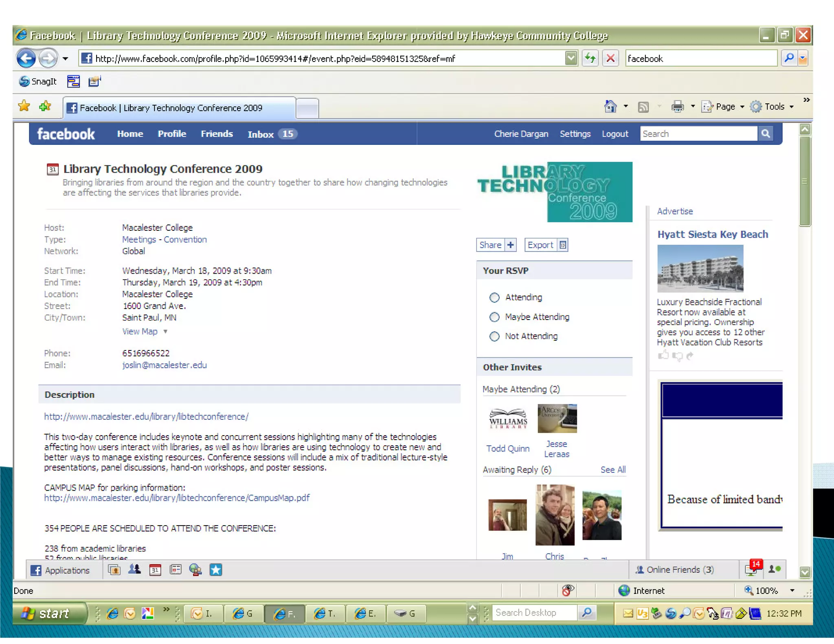Open Friends in Facebook navigation
834x644 pixels.
pos(217,134)
